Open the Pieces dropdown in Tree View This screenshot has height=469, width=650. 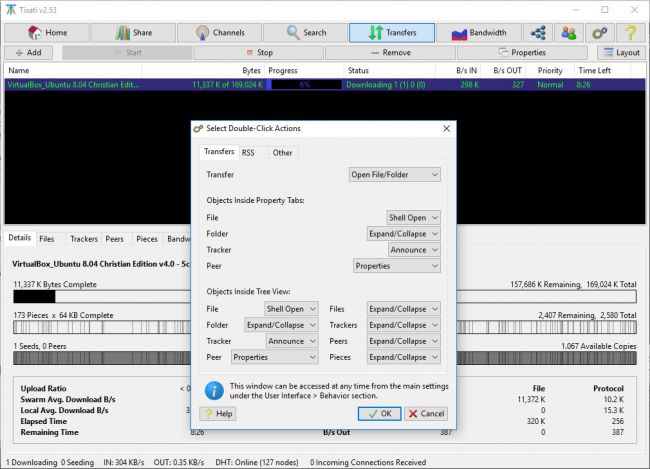tap(403, 356)
